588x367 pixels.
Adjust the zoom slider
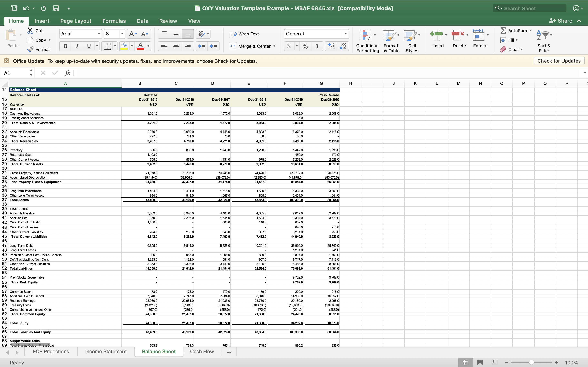click(x=532, y=362)
